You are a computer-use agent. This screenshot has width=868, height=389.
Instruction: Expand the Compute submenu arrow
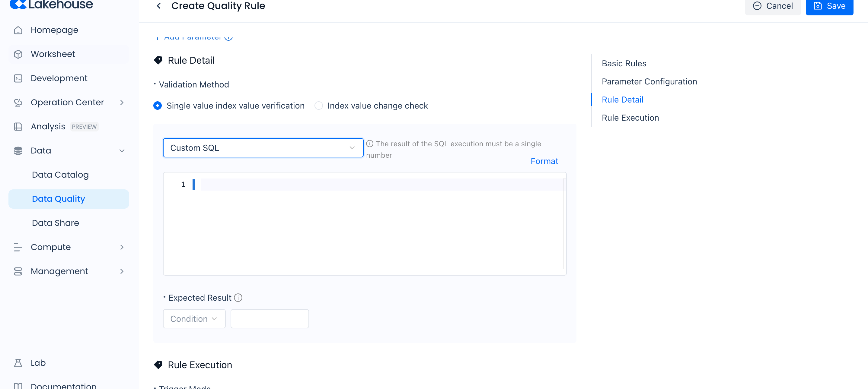tap(122, 247)
